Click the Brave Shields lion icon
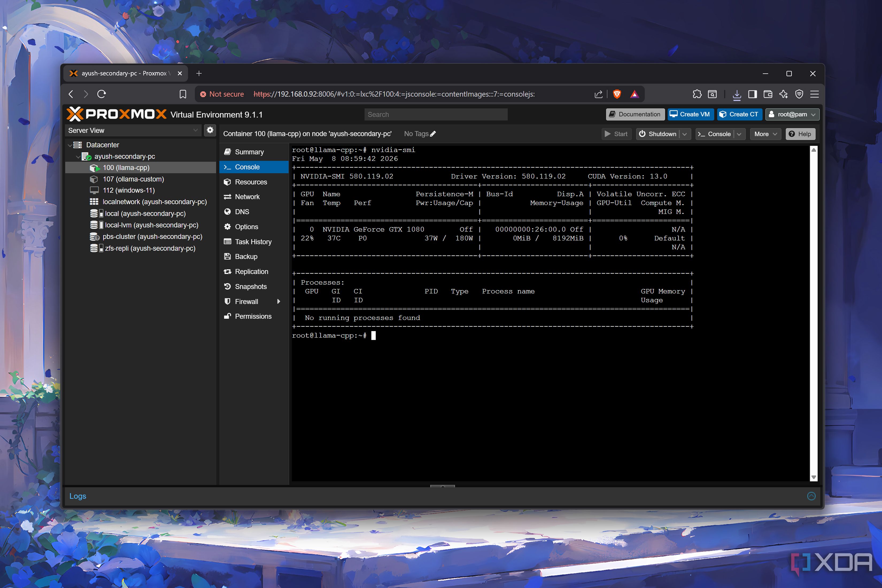Screen dimensions: 882x588 pyautogui.click(x=617, y=94)
